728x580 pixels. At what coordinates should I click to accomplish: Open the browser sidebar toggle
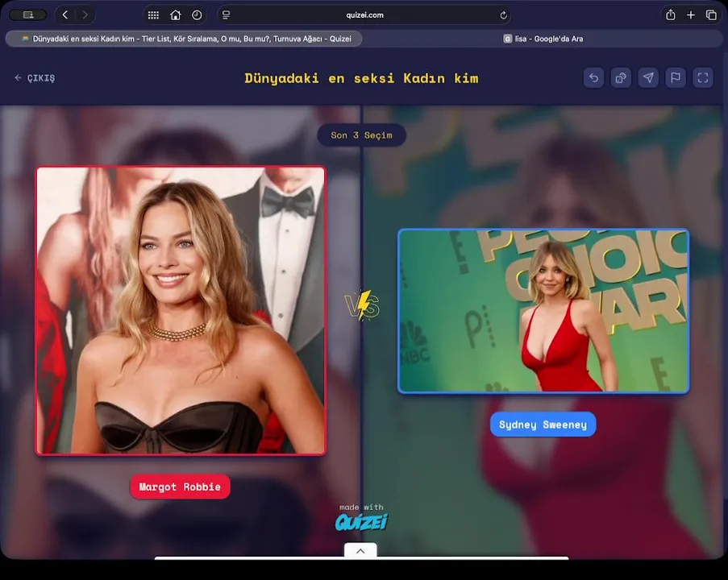coord(28,14)
